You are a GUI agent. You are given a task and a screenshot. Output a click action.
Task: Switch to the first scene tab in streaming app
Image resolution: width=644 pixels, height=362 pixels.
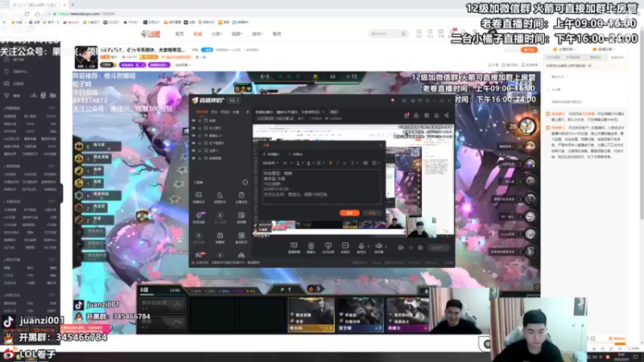click(202, 112)
